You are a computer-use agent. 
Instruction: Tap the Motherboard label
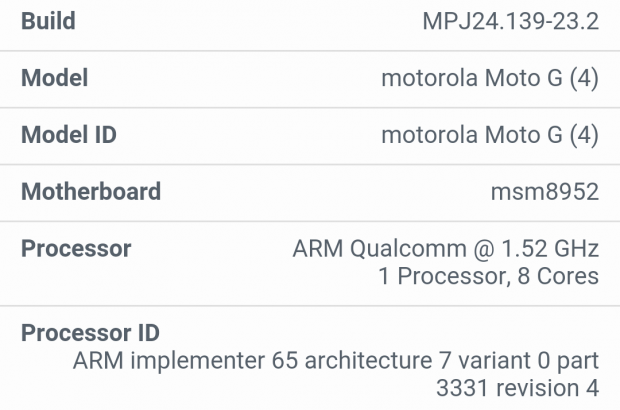(x=91, y=192)
